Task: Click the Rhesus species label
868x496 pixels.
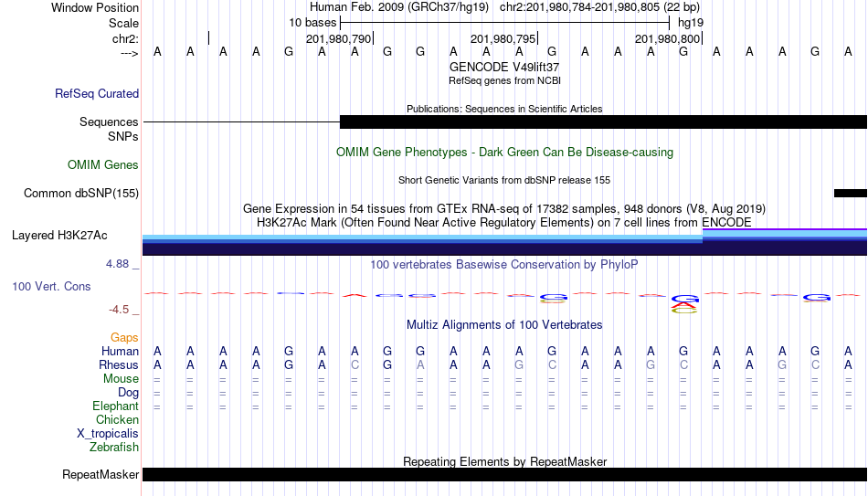Action: (x=119, y=365)
